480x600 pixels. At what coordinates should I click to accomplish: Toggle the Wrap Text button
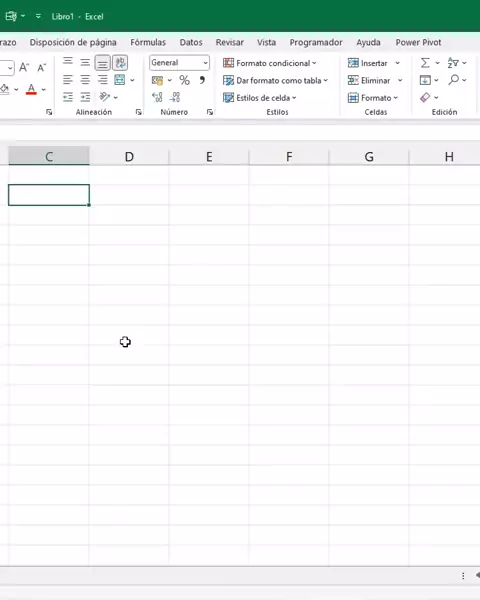coord(120,63)
